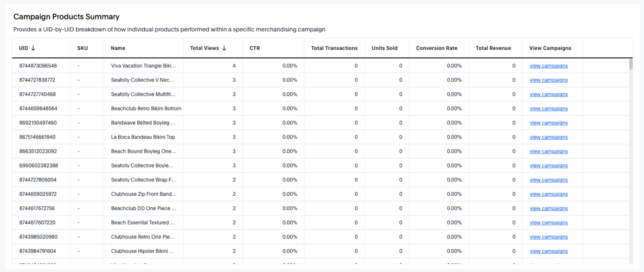644x272 pixels.
Task: Click the sort arrow beside Total Views
Action: click(x=224, y=48)
